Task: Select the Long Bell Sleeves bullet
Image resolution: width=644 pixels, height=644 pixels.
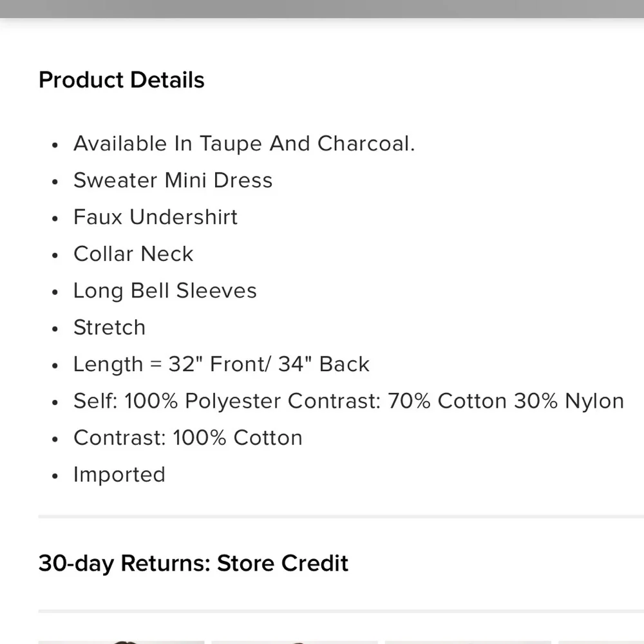Action: [165, 290]
